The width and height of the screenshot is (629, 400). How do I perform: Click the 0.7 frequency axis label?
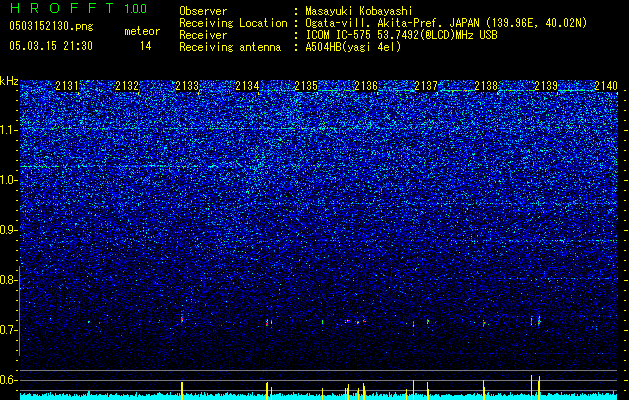[x=7, y=330]
